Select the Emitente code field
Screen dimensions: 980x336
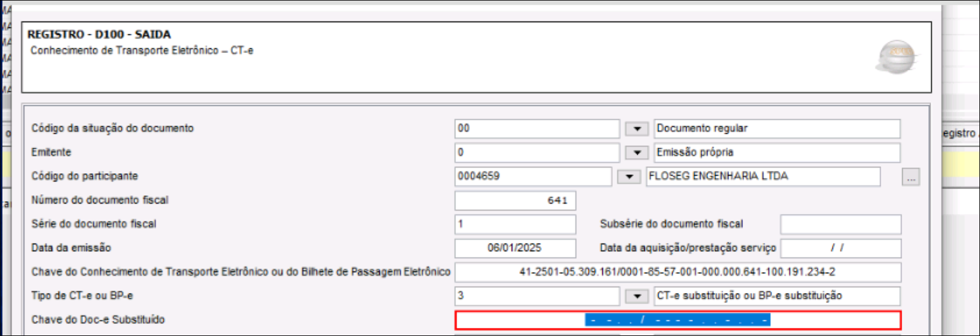pos(536,152)
